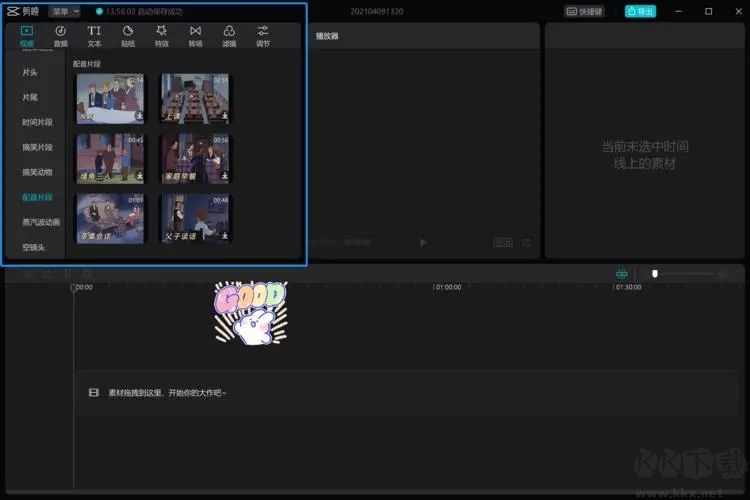This screenshot has width=750, height=500.
Task: Minimize the 剪映 window
Action: (x=679, y=11)
